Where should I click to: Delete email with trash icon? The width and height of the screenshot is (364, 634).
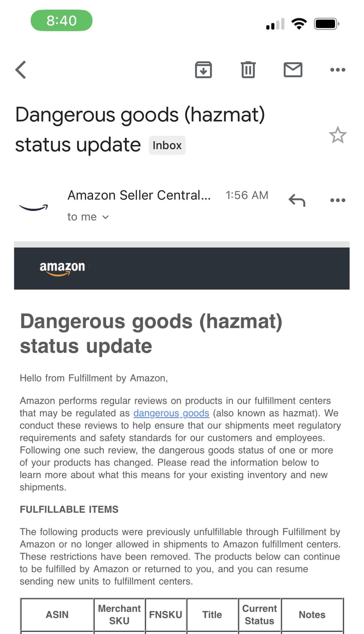coord(248,70)
